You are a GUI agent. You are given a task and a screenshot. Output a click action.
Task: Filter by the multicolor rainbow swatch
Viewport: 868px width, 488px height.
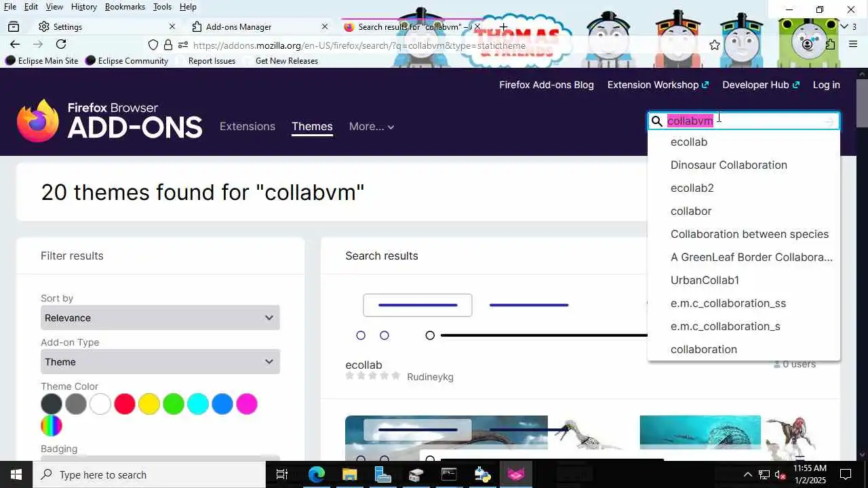point(52,426)
